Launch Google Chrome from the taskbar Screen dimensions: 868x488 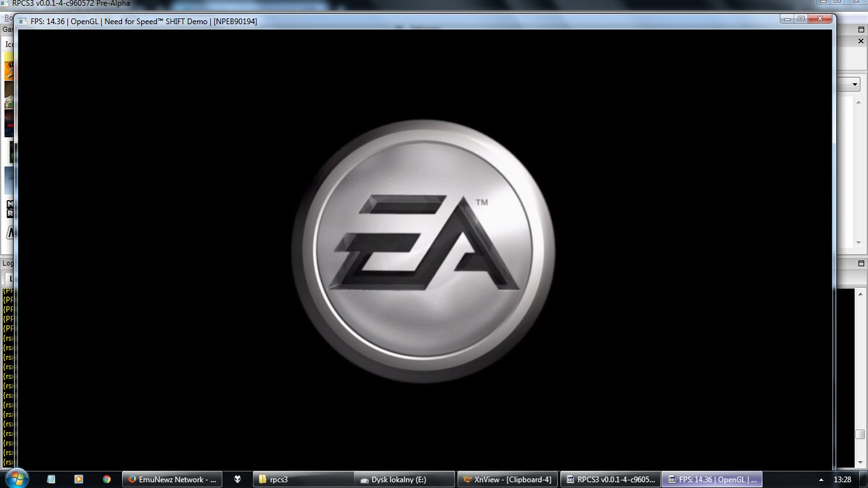(107, 479)
